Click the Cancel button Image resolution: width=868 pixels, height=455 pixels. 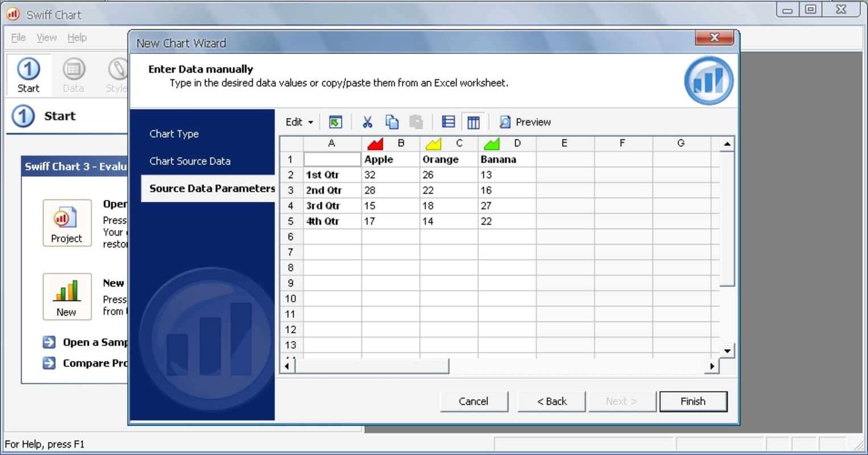click(473, 401)
